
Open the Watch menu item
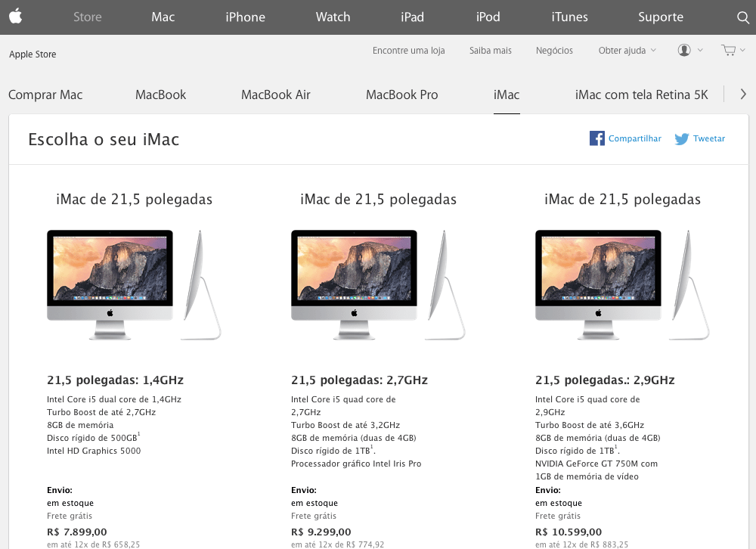[x=333, y=17]
